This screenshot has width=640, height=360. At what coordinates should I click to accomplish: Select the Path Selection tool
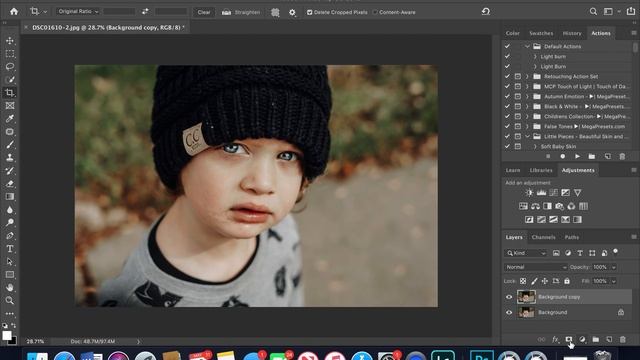[10, 262]
